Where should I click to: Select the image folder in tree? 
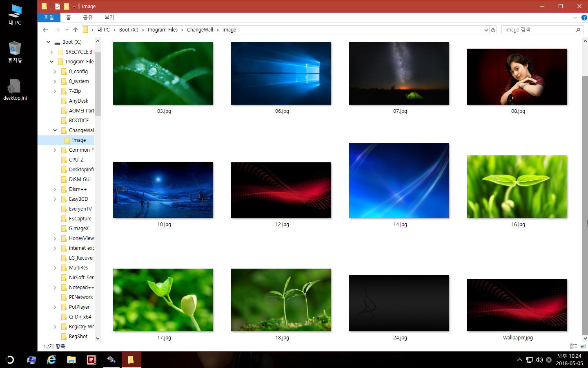[79, 140]
